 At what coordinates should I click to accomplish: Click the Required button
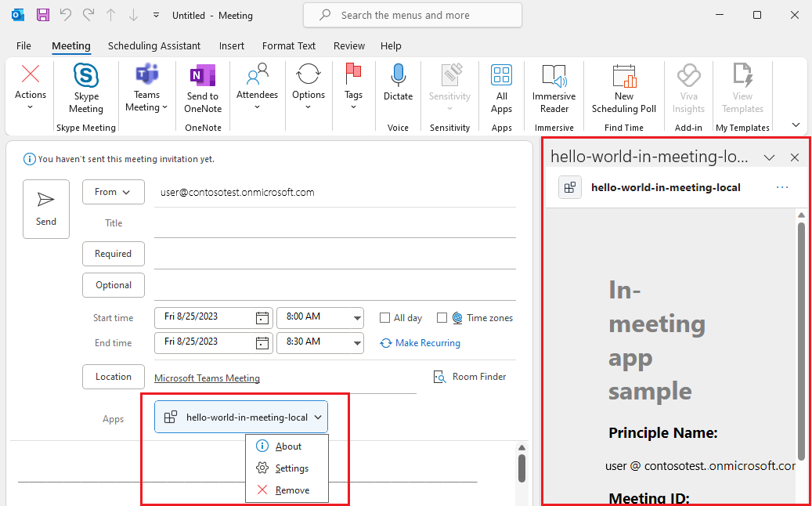tap(114, 254)
